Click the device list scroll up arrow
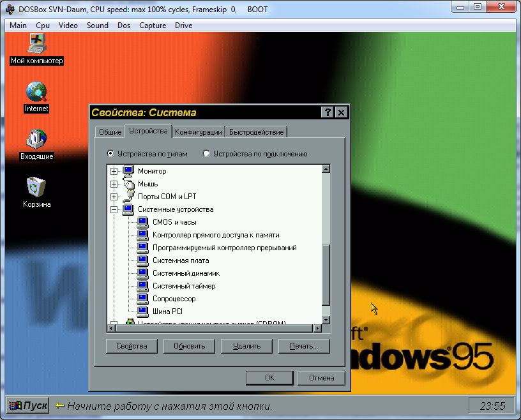The height and width of the screenshot is (420, 521). tap(326, 169)
